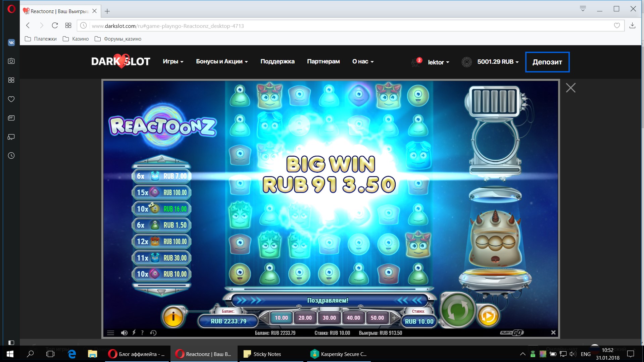Viewport: 644px width, 362px height.
Task: Open the Opera main menu logo
Action: pyautogui.click(x=11, y=9)
